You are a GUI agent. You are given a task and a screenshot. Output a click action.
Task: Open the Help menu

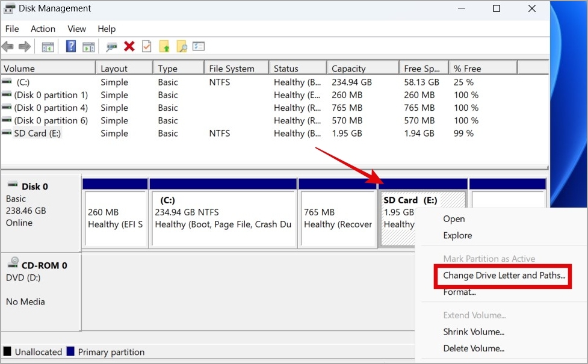(107, 29)
